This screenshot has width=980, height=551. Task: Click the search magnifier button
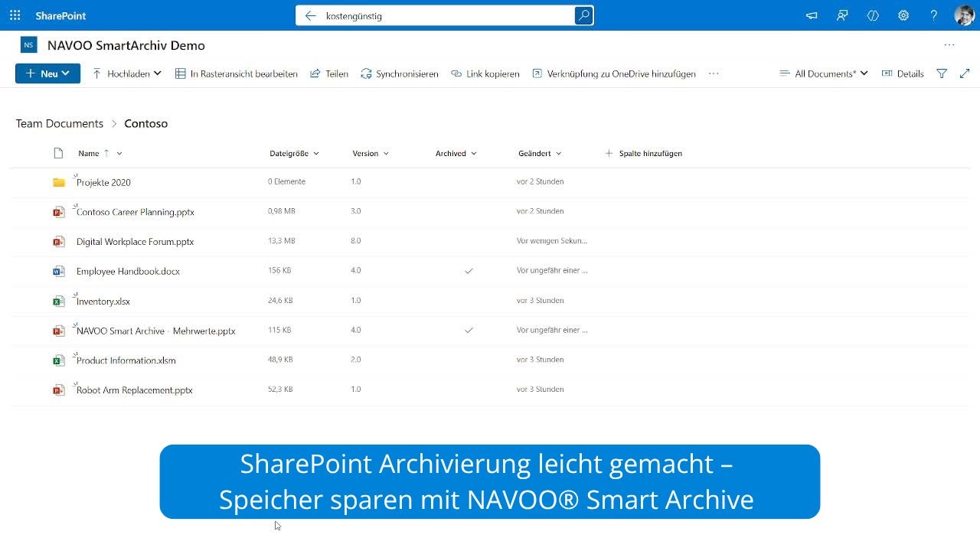[583, 15]
